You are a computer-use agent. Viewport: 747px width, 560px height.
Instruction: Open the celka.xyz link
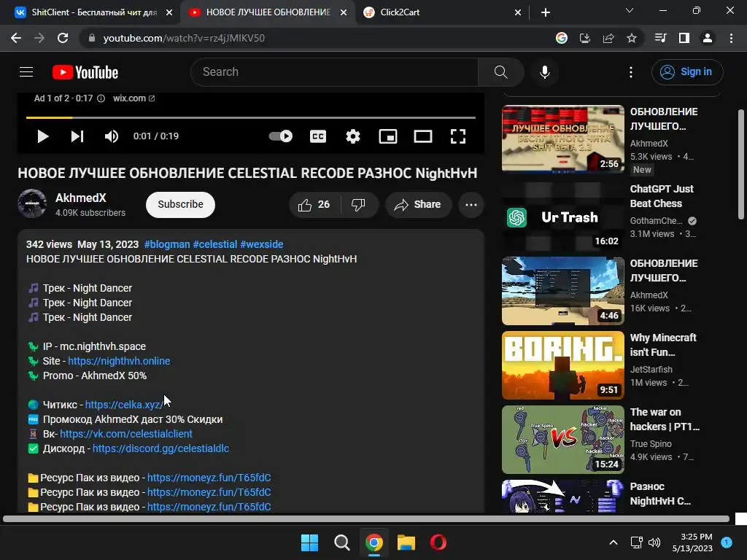click(124, 405)
